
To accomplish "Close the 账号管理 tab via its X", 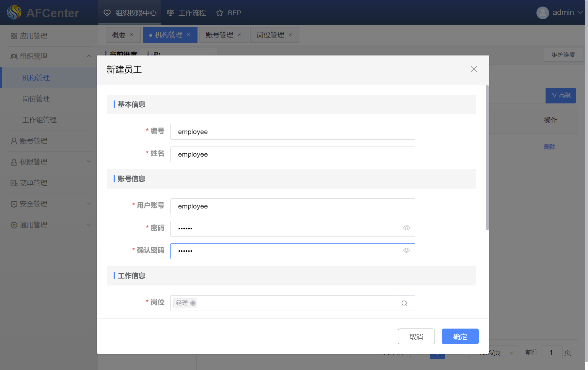I will [x=239, y=35].
